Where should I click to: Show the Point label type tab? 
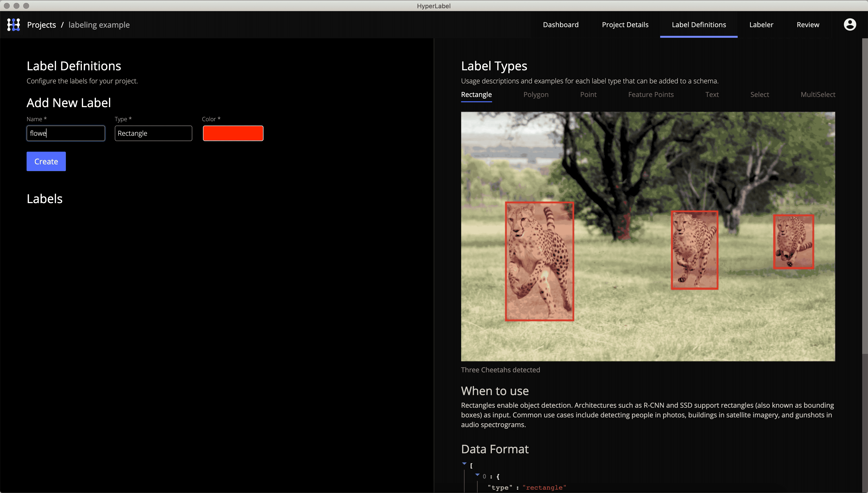588,95
